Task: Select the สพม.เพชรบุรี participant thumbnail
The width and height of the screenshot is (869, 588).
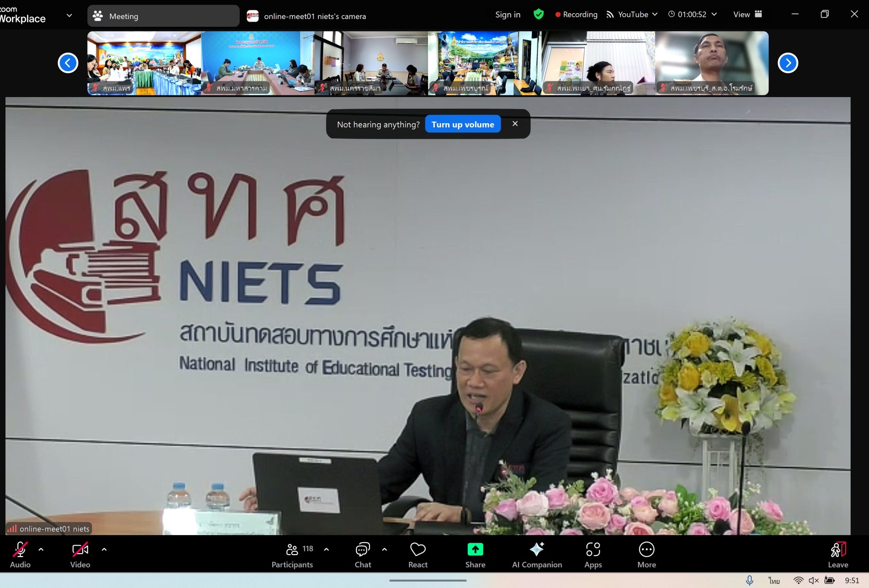Action: coord(712,63)
